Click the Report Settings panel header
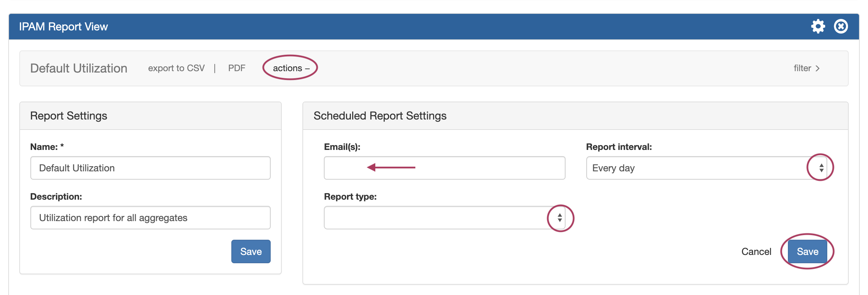The height and width of the screenshot is (295, 868). click(69, 116)
